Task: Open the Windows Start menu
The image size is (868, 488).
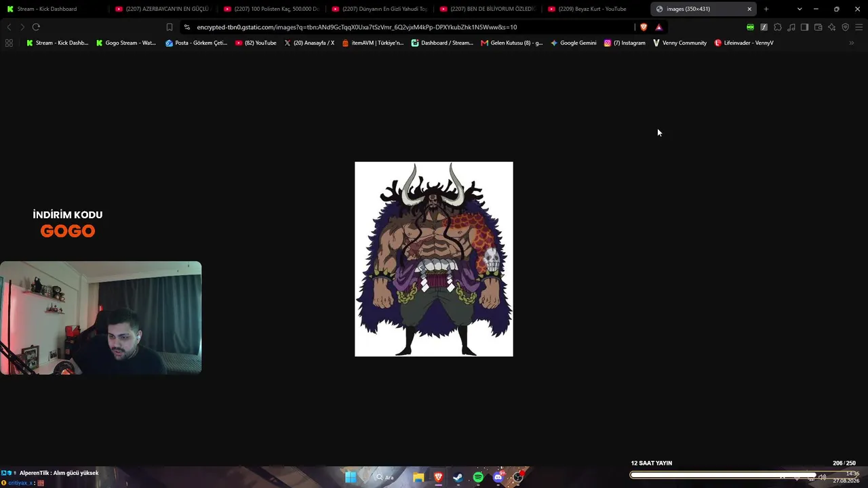Action: click(x=351, y=477)
